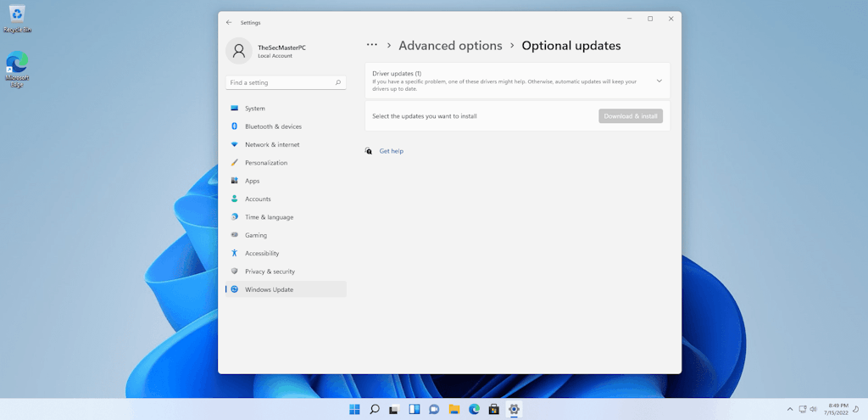Click the Bluetooth icon in sidebar
The image size is (868, 420).
234,126
